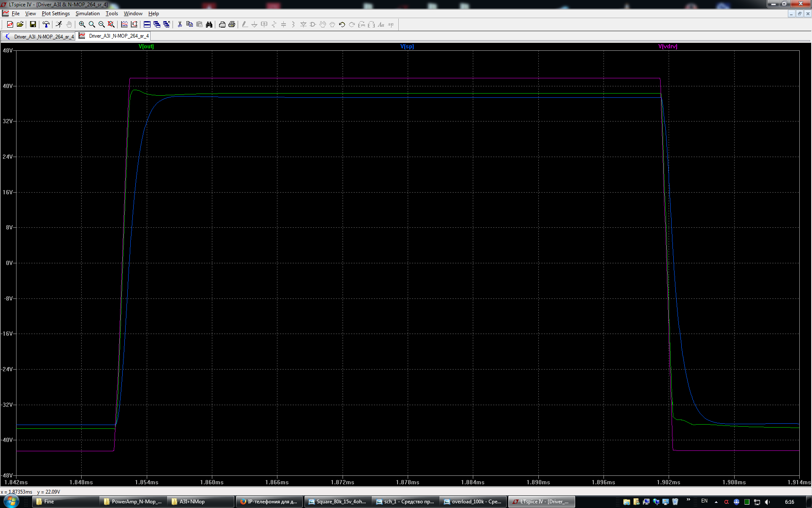The height and width of the screenshot is (508, 812).
Task: Switch to the schematic tab Driver_A3I_N-MOP_264_sr_4
Action: tap(39, 36)
